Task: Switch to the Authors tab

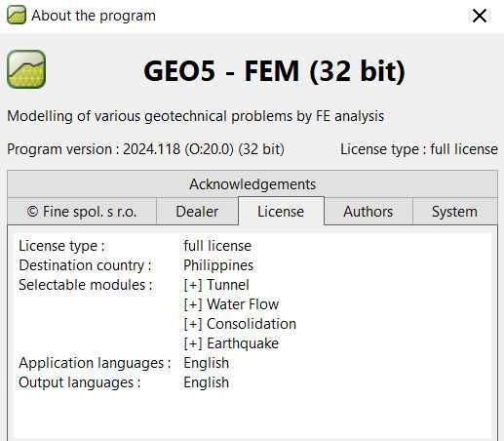Action: [x=368, y=212]
